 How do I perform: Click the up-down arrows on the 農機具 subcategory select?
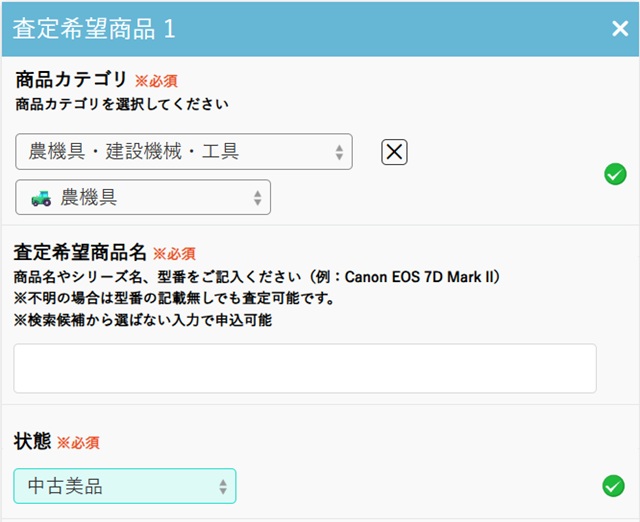257,198
